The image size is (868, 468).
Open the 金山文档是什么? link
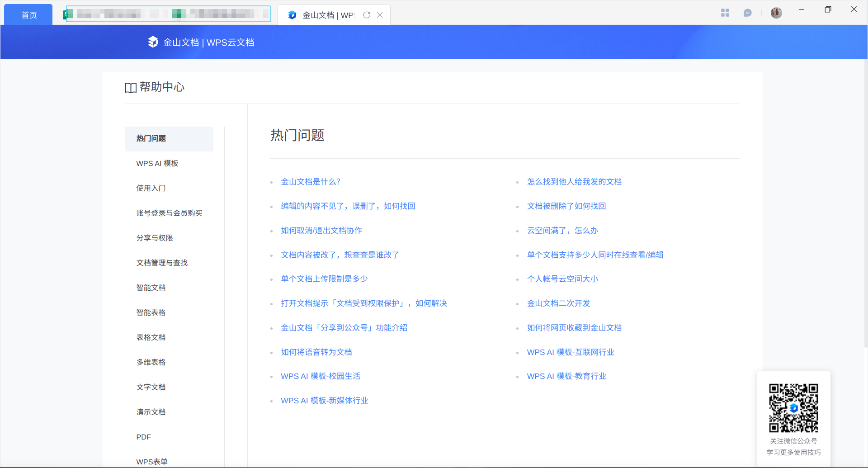(x=311, y=182)
